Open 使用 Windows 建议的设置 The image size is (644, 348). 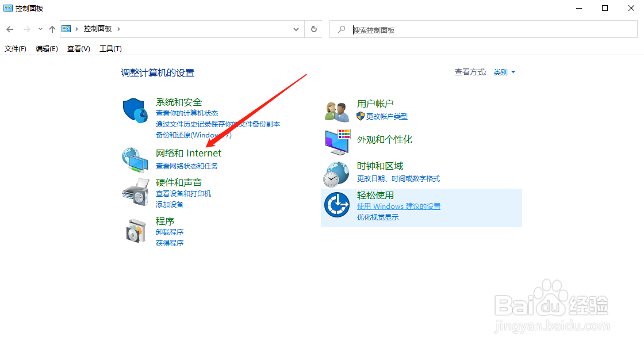pyautogui.click(x=398, y=206)
